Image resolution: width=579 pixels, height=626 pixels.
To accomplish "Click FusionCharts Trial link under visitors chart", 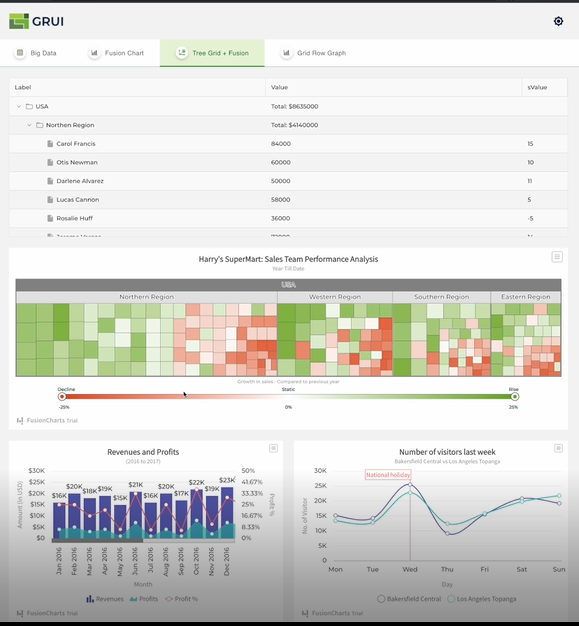I will pyautogui.click(x=332, y=613).
